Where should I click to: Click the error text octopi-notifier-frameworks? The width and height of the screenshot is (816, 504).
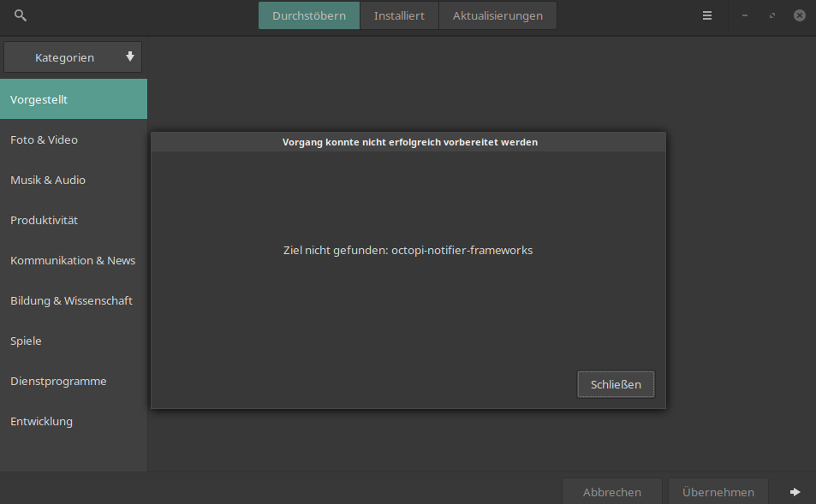point(462,250)
